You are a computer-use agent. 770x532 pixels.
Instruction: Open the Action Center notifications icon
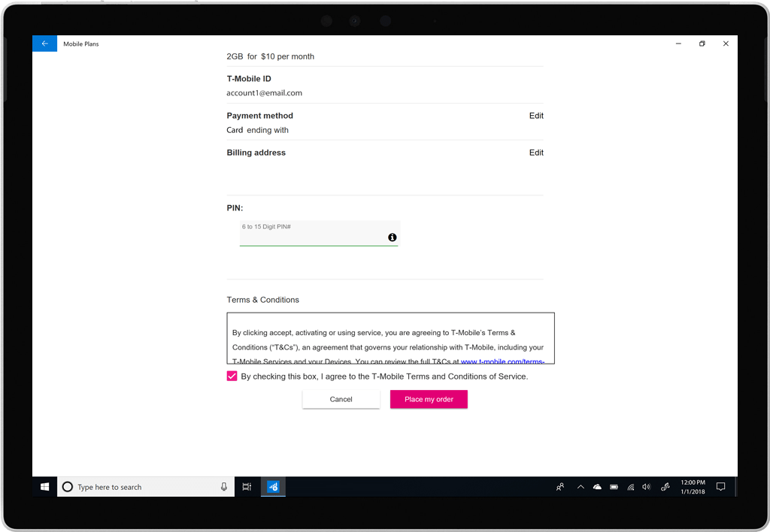(x=721, y=487)
